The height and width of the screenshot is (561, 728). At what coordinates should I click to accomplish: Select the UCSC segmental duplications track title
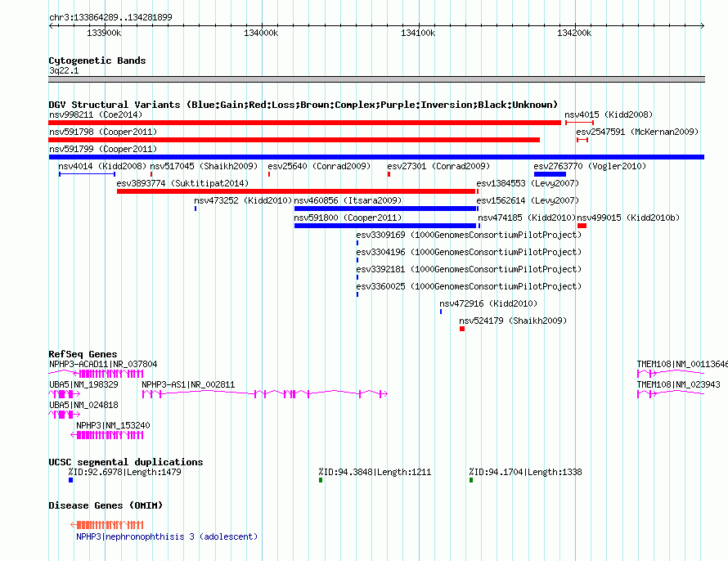pos(126,462)
